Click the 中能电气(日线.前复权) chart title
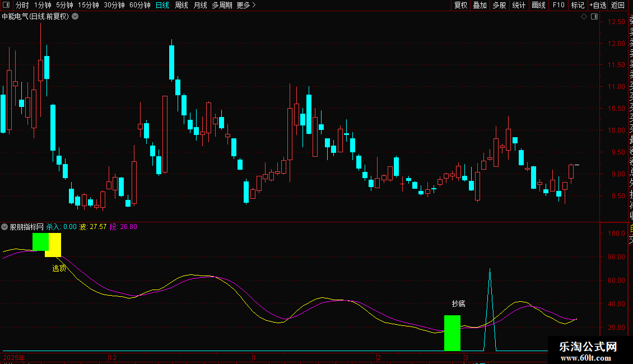Image resolution: width=633 pixels, height=364 pixels. click(x=35, y=17)
